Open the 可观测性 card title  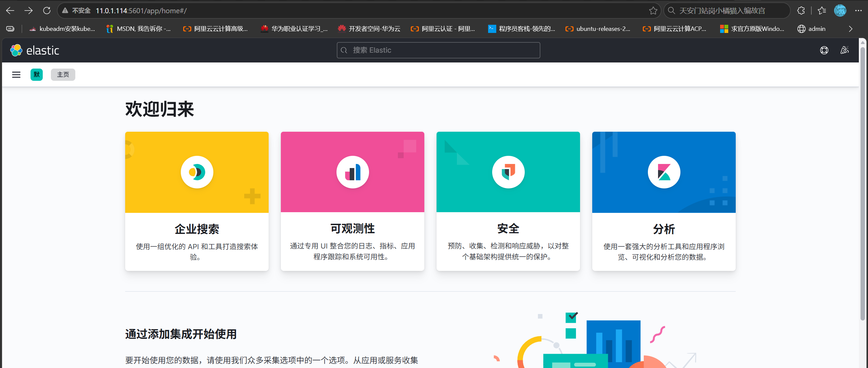pyautogui.click(x=352, y=228)
